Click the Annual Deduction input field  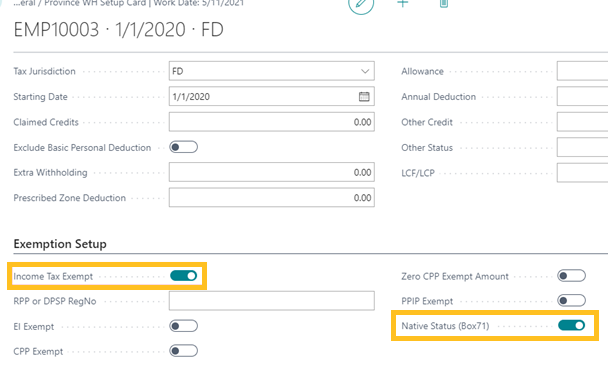582,97
